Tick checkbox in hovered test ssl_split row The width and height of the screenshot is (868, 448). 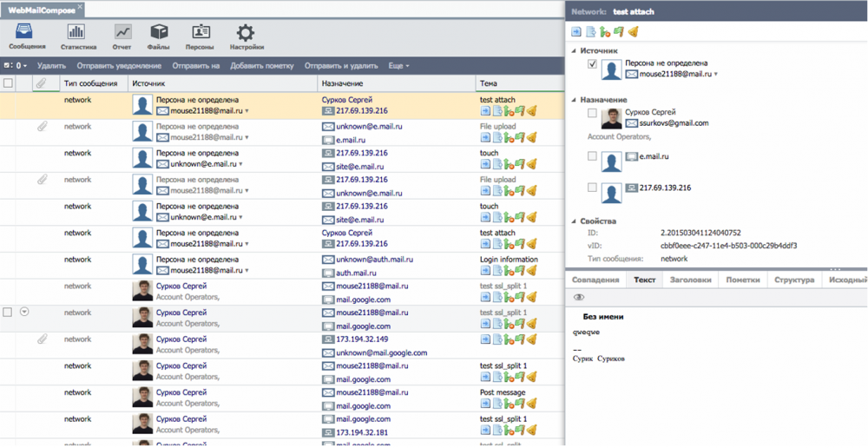(x=8, y=313)
